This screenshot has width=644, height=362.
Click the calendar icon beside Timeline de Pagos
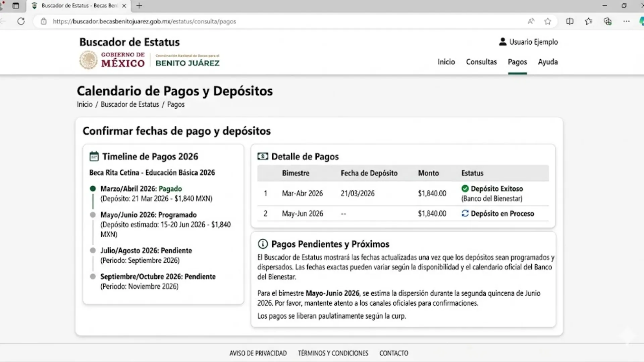point(94,157)
